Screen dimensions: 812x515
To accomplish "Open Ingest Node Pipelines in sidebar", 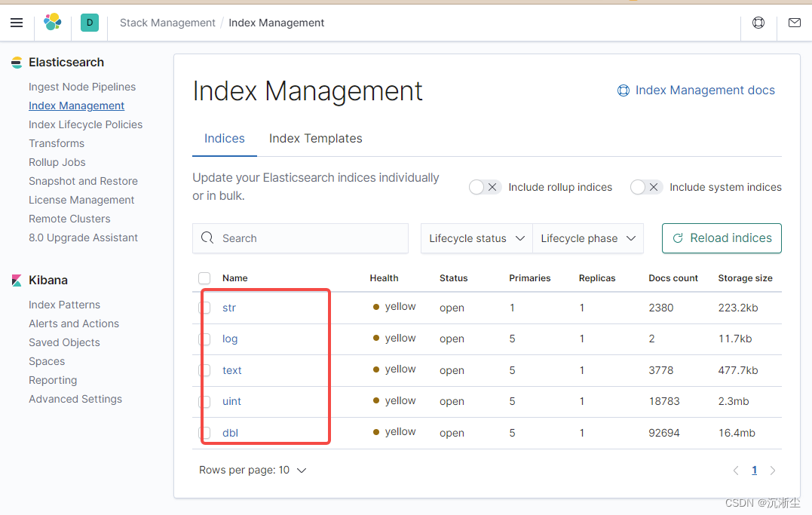I will coord(82,87).
